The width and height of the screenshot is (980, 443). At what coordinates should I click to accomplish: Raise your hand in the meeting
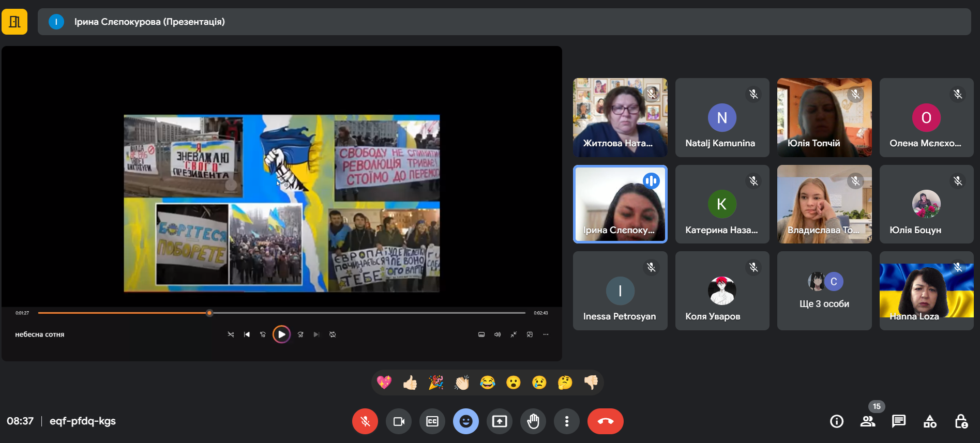533,421
